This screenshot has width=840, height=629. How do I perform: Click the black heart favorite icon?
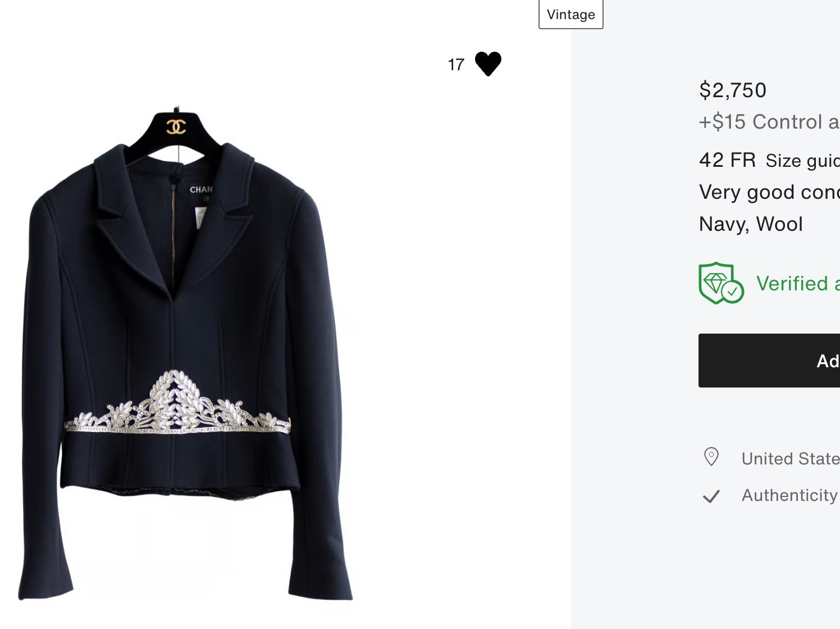click(488, 63)
